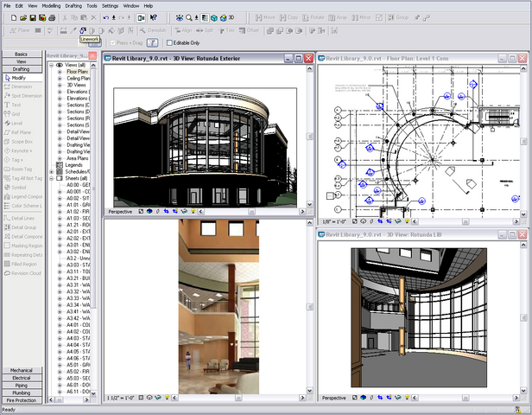Toggle the Editable Only checkbox
Image resolution: width=532 pixels, height=415 pixels.
169,42
